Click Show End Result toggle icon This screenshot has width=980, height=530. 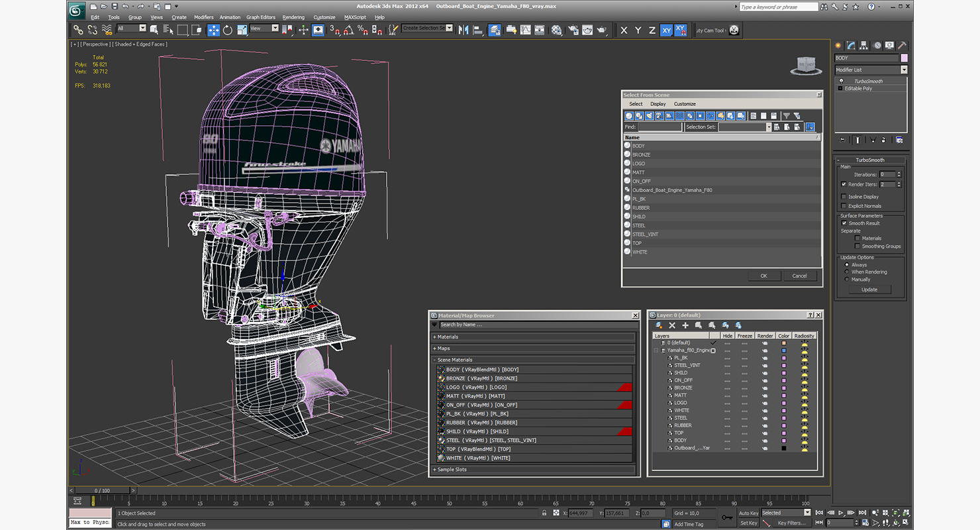coord(857,140)
